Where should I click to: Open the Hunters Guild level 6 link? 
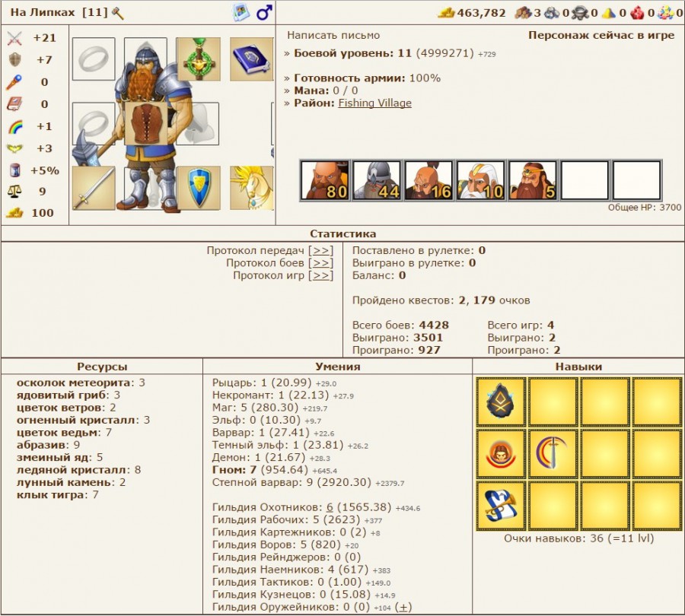coord(330,507)
